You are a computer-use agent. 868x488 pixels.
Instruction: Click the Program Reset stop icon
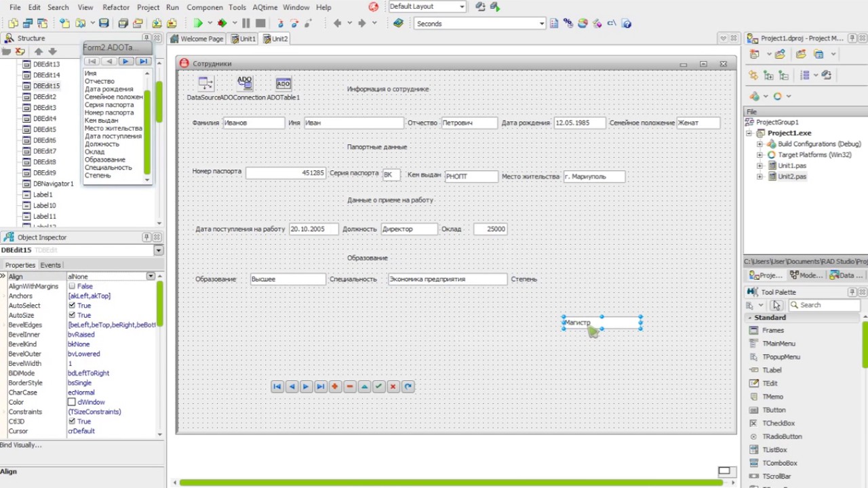(260, 23)
